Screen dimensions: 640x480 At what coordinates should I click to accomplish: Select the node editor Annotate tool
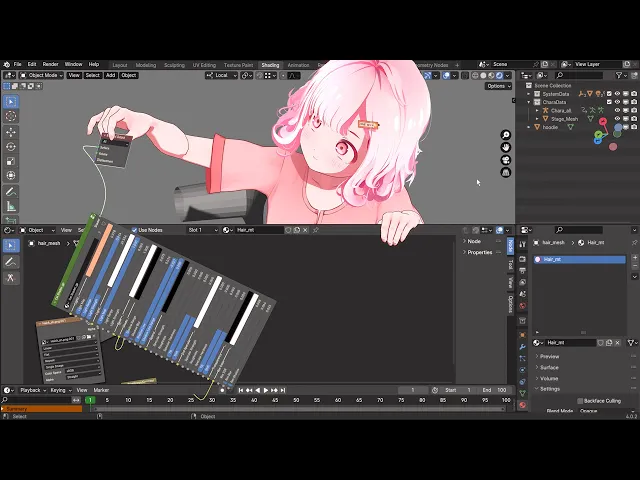[11, 262]
